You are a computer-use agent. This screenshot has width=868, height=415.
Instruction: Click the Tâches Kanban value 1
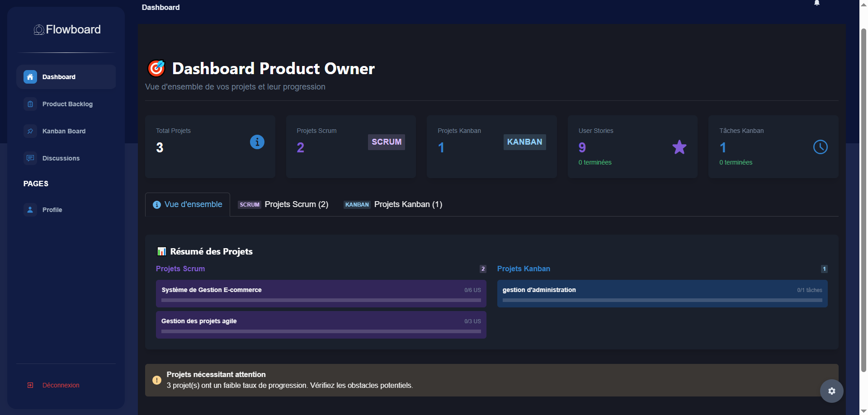click(723, 148)
